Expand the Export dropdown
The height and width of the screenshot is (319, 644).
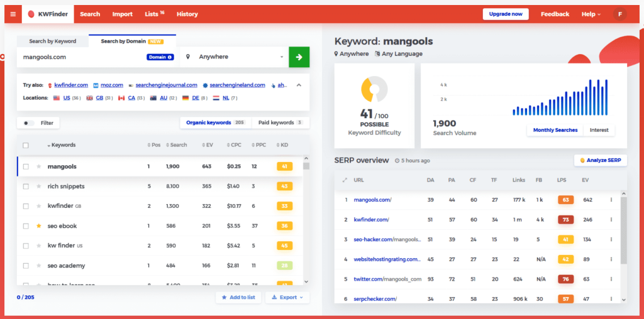(x=287, y=297)
